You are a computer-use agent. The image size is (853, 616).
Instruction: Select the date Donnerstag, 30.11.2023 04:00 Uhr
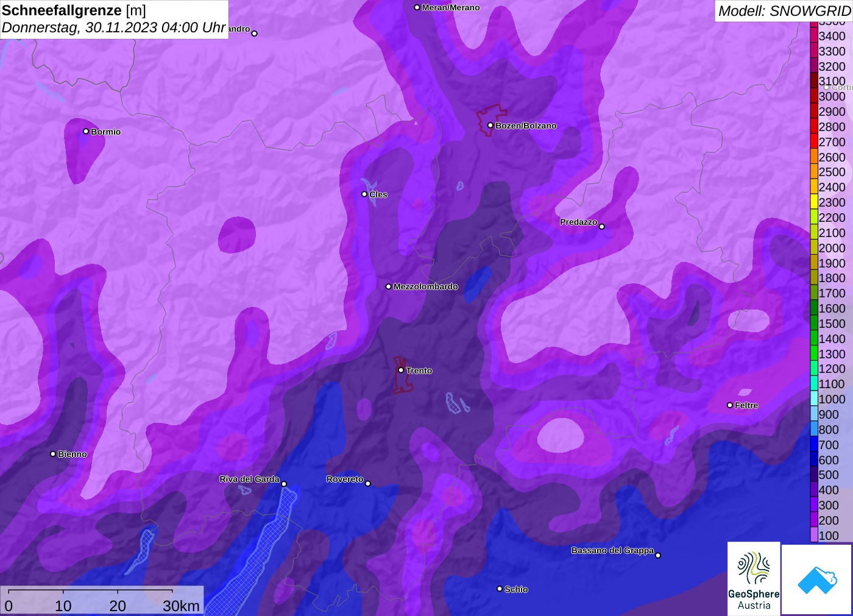pyautogui.click(x=114, y=27)
